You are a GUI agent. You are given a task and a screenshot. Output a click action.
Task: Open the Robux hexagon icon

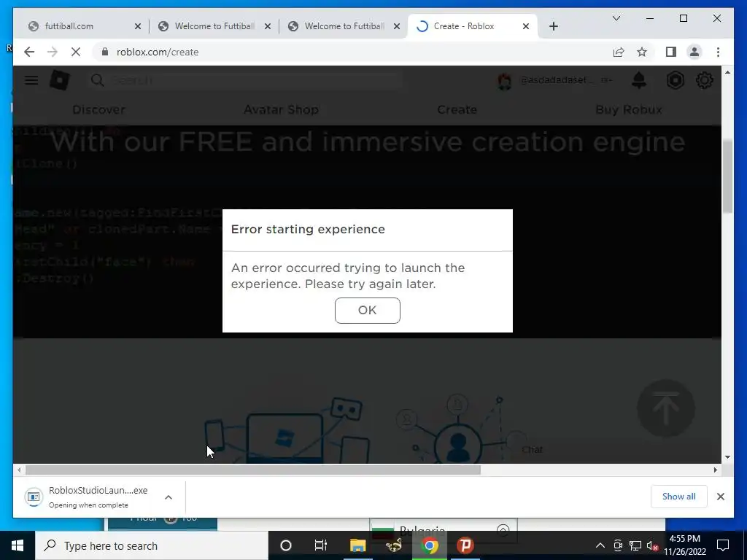click(x=675, y=80)
